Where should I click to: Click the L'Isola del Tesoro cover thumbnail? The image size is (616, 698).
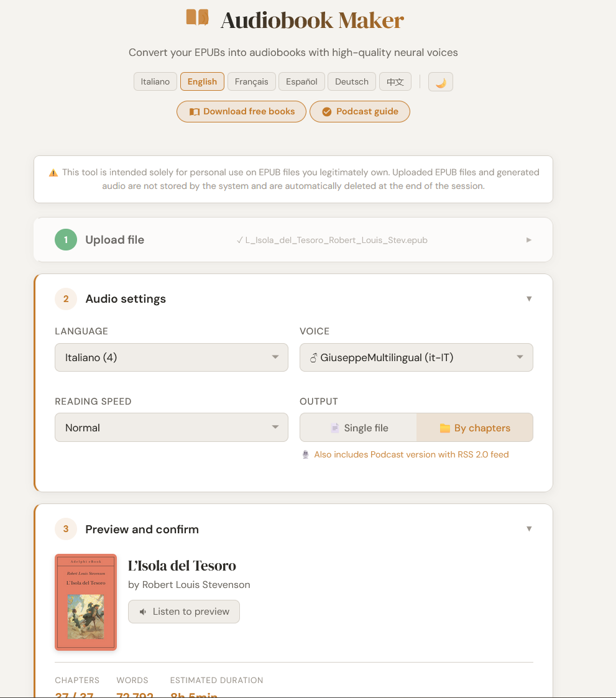point(85,602)
